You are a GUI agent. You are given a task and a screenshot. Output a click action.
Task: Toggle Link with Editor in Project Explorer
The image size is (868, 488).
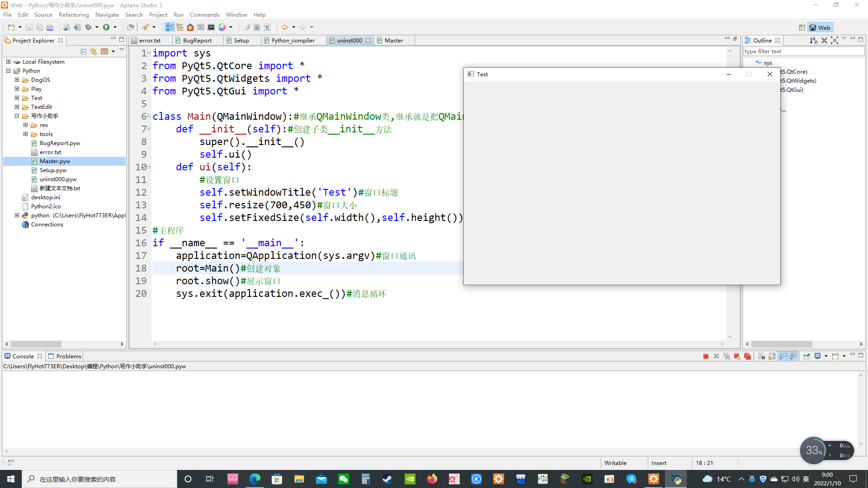[x=94, y=52]
